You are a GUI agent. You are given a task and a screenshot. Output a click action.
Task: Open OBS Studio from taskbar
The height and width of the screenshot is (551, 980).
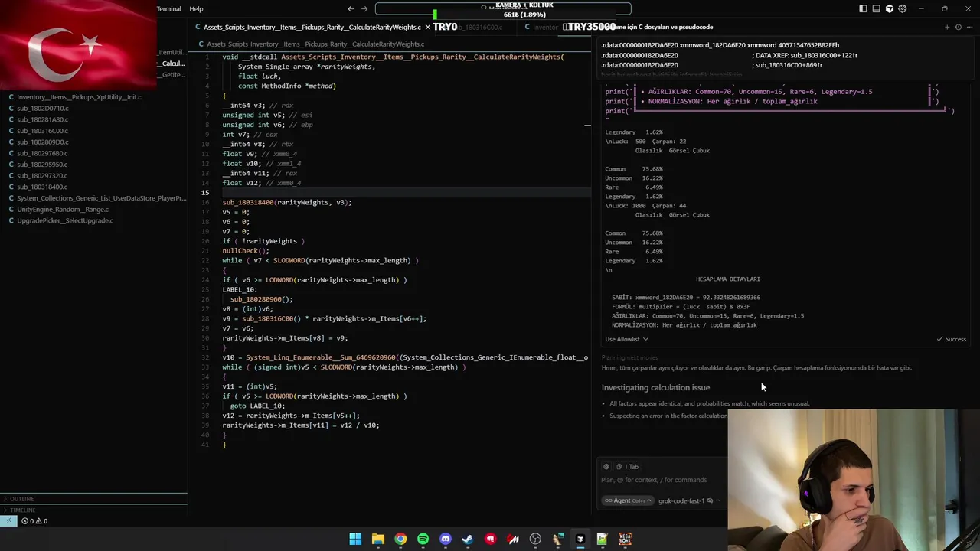(x=535, y=540)
